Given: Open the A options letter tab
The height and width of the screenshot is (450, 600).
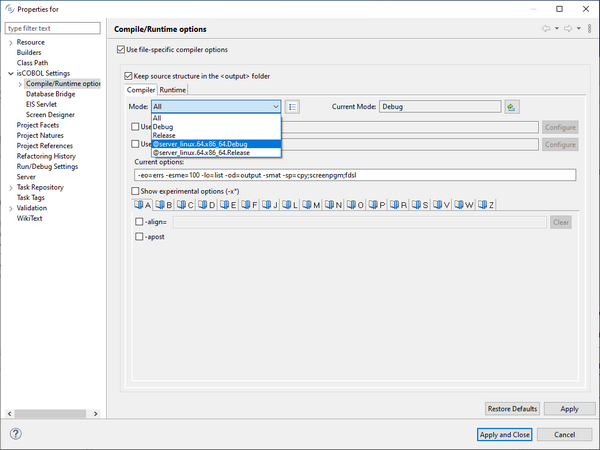Looking at the screenshot, I should 142,205.
